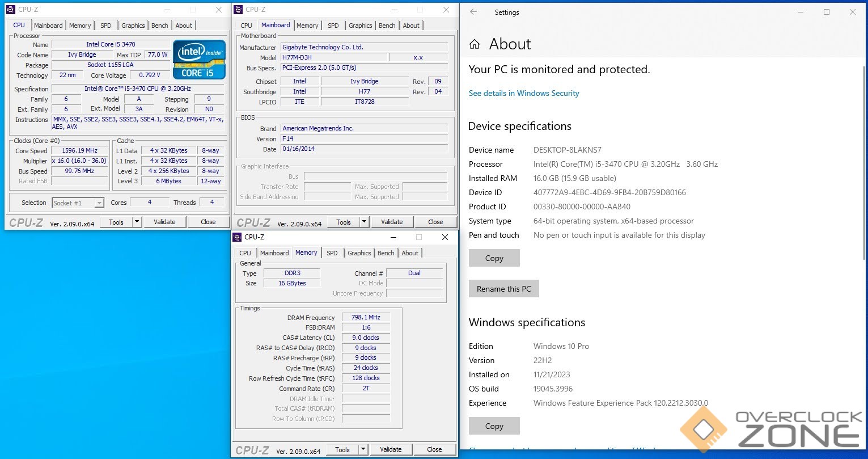This screenshot has width=868, height=459.
Task: Open the Socket #1 selection dropdown
Action: click(x=99, y=203)
